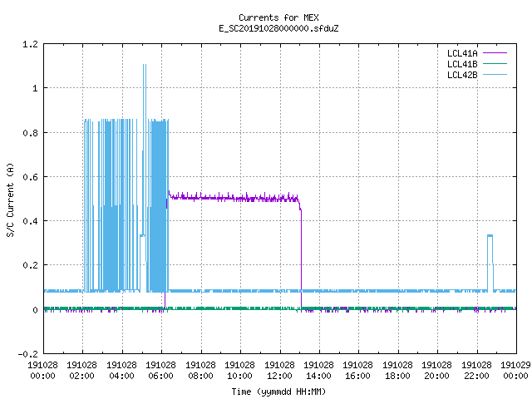
Task: Click the LCL41B legend label
Action: tap(462, 64)
